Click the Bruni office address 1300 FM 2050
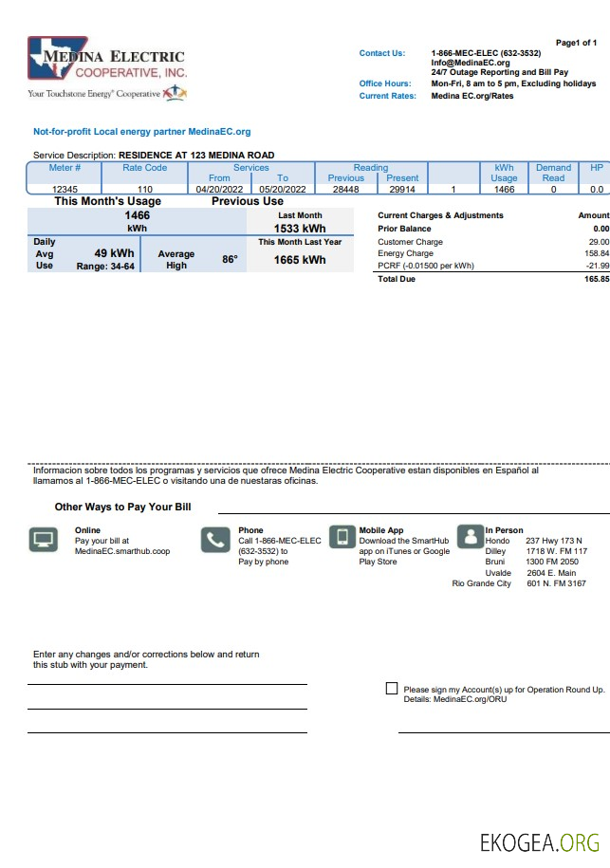 (x=552, y=562)
